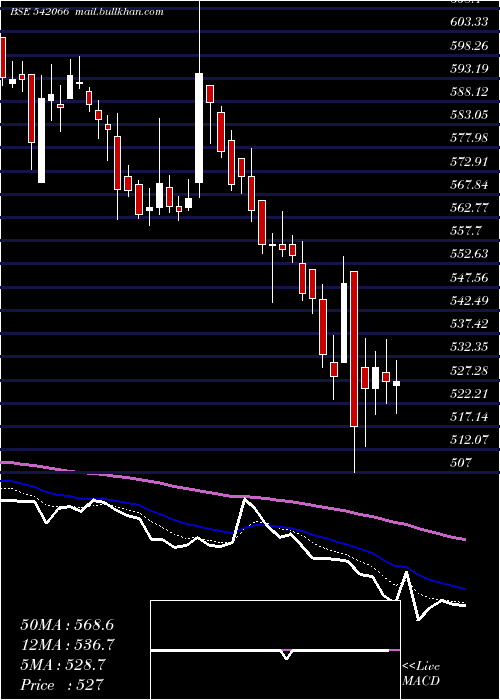Click the 507 price axis label

461,463
